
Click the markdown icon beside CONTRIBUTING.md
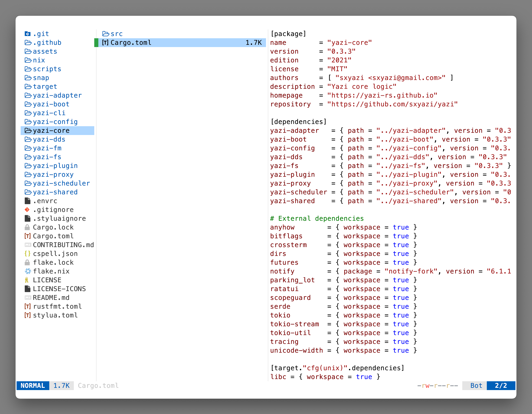pyautogui.click(x=28, y=245)
